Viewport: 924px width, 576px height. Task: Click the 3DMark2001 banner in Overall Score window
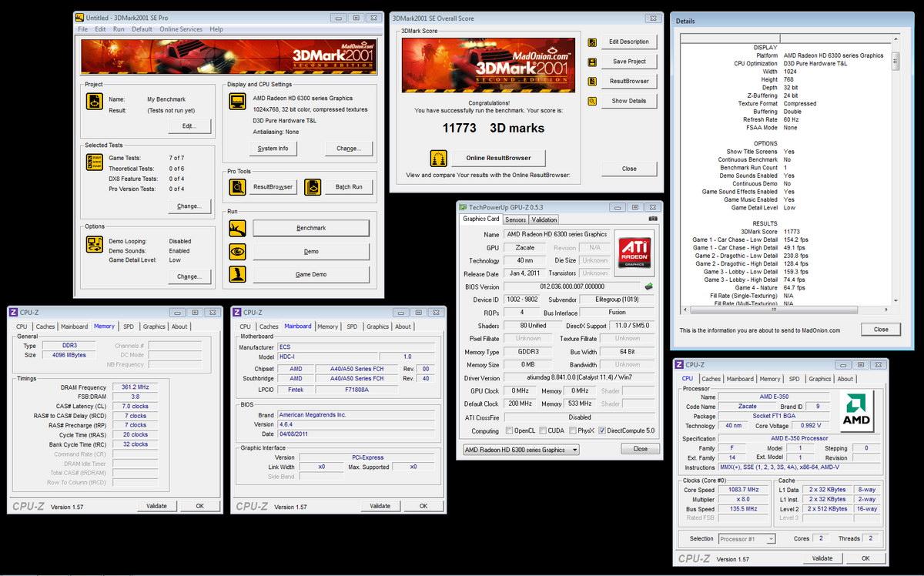coord(488,65)
